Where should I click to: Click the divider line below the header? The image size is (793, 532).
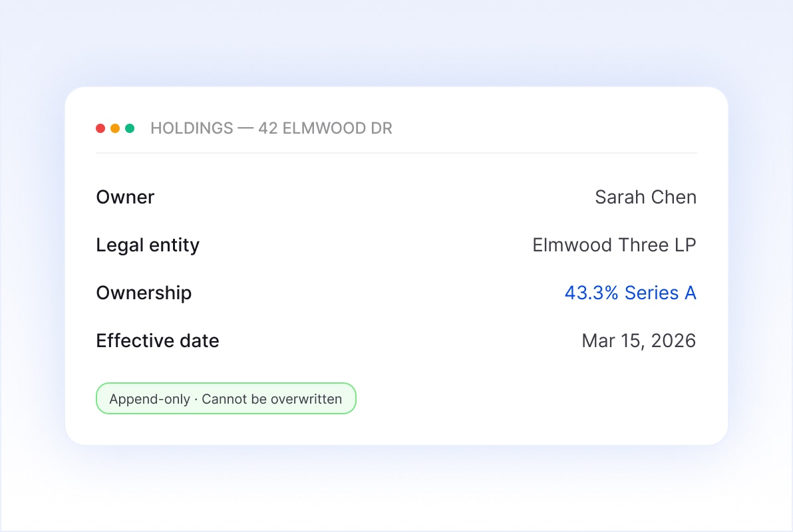click(397, 153)
